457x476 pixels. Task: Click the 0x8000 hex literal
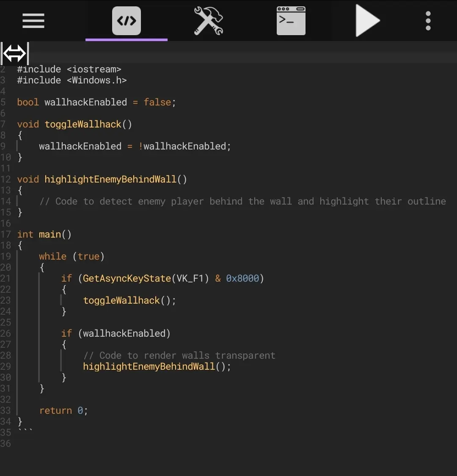point(242,278)
